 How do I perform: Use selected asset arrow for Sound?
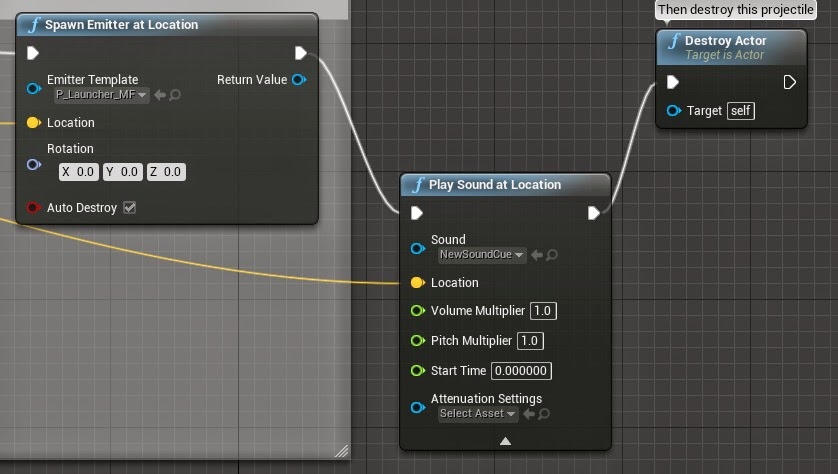[x=537, y=255]
